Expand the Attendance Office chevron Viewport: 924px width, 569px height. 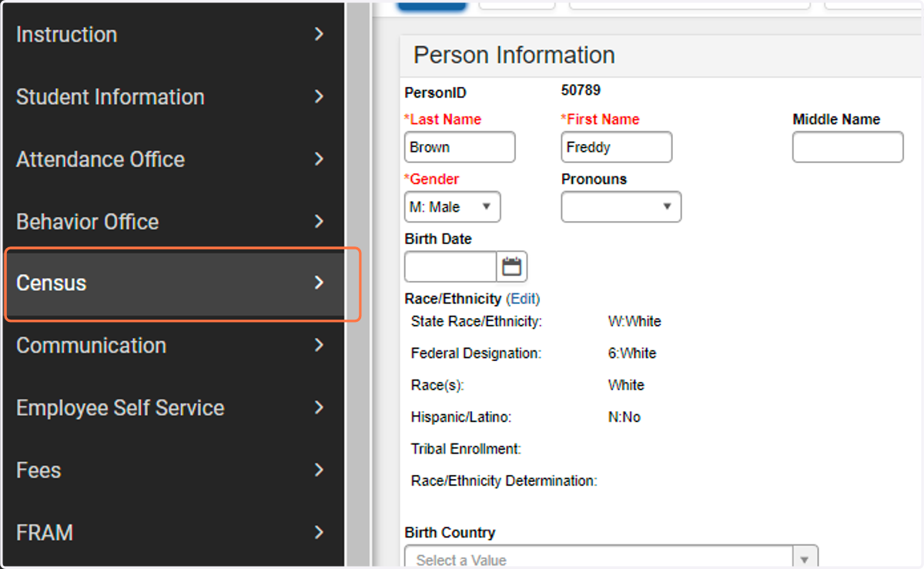(x=320, y=159)
